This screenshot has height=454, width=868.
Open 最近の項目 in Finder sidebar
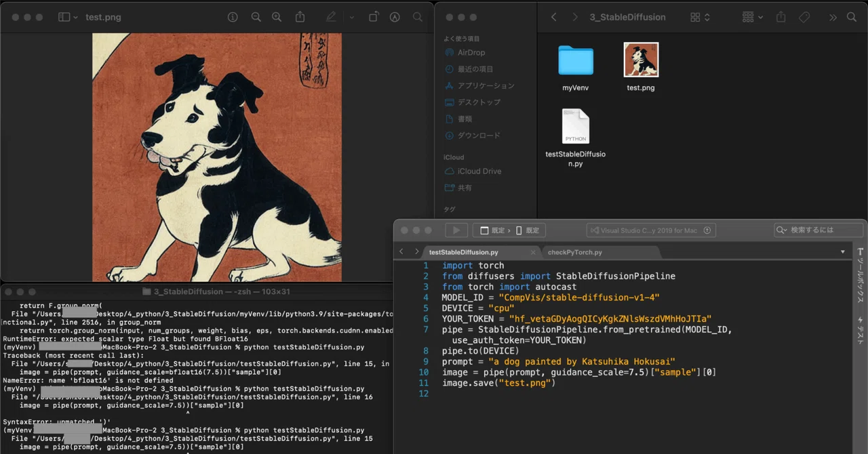click(x=469, y=68)
